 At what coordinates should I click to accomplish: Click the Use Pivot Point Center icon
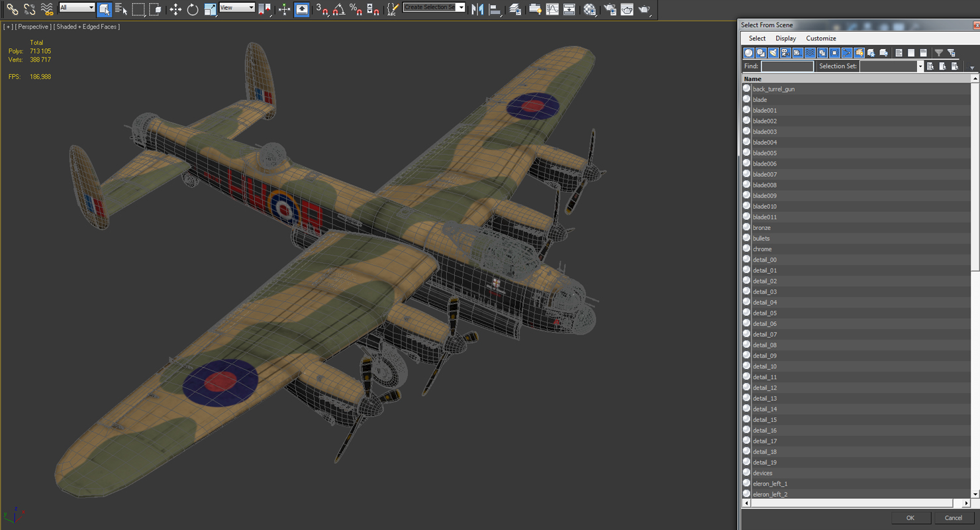tap(264, 9)
